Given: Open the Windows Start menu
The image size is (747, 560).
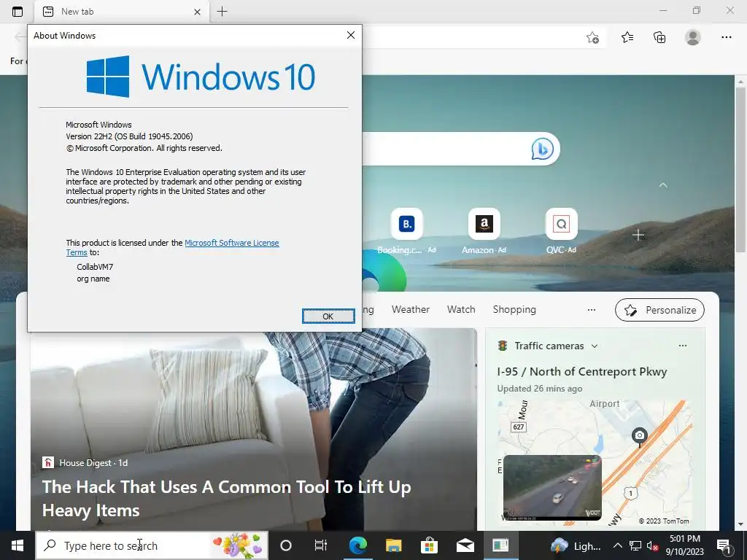Looking at the screenshot, I should tap(18, 545).
